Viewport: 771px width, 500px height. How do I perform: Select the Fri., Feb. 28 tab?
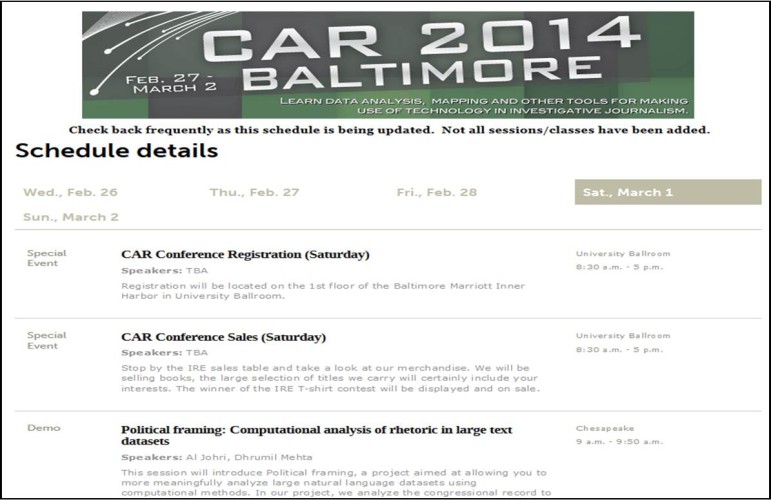437,192
